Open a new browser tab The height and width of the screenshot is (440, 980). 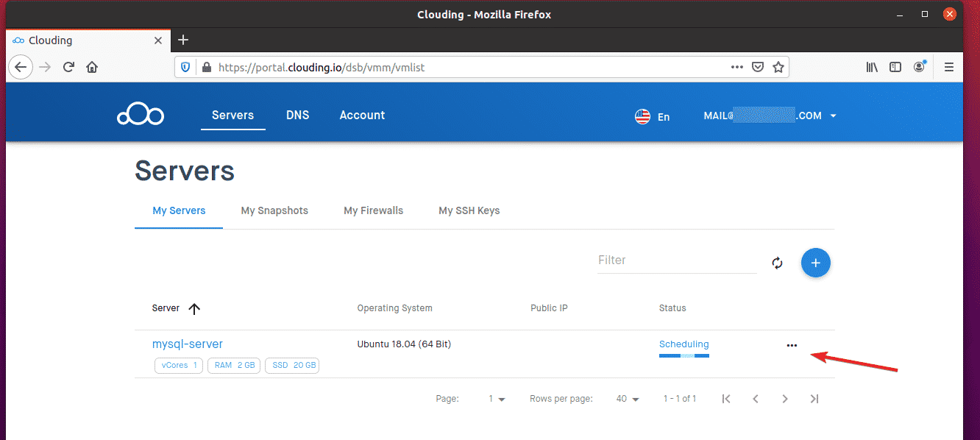pos(184,40)
